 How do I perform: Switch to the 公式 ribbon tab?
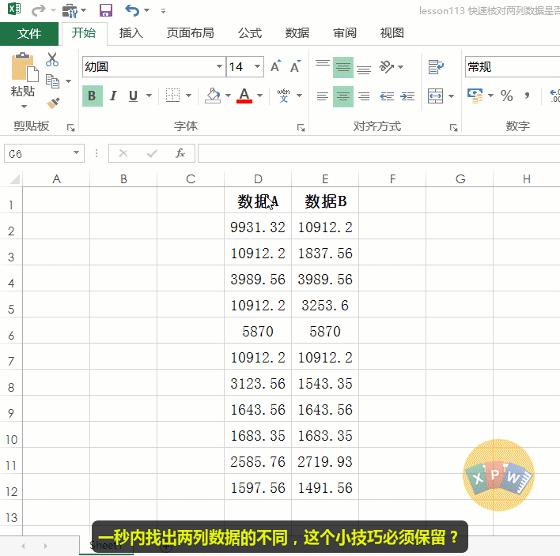pos(250,33)
